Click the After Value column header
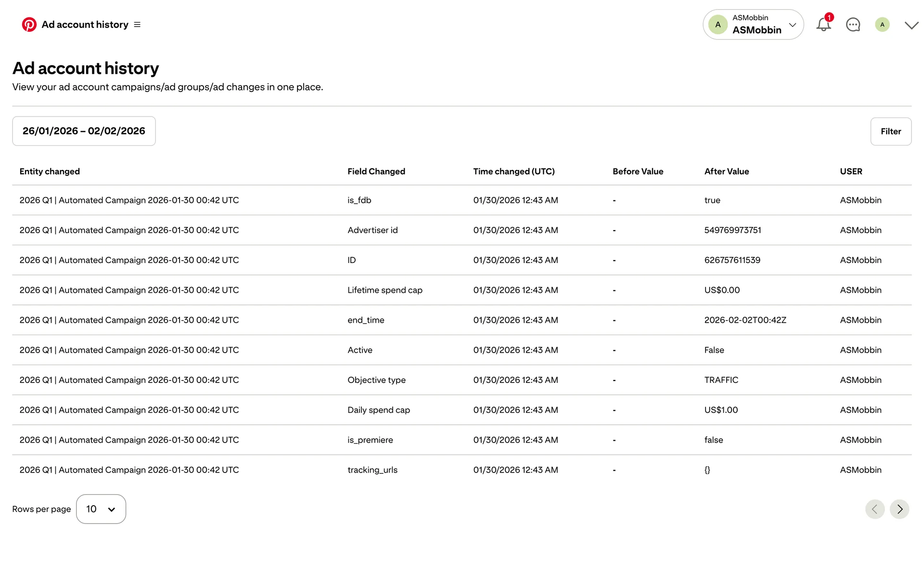924x578 pixels. pyautogui.click(x=726, y=171)
